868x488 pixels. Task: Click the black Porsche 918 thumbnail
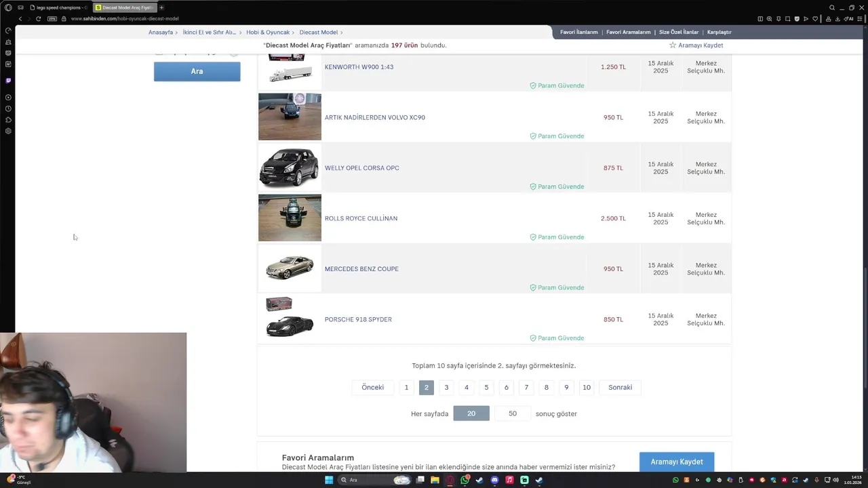point(290,319)
